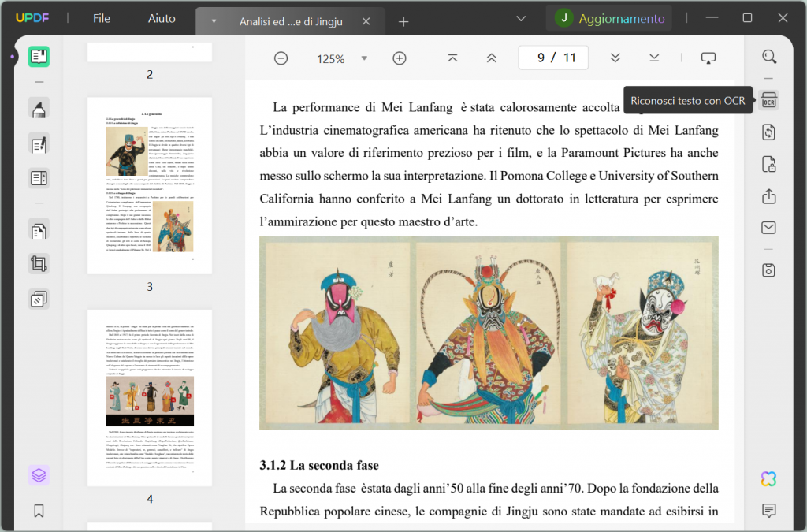807x532 pixels.
Task: Expand the dropdown left of document tab
Action: tap(214, 21)
